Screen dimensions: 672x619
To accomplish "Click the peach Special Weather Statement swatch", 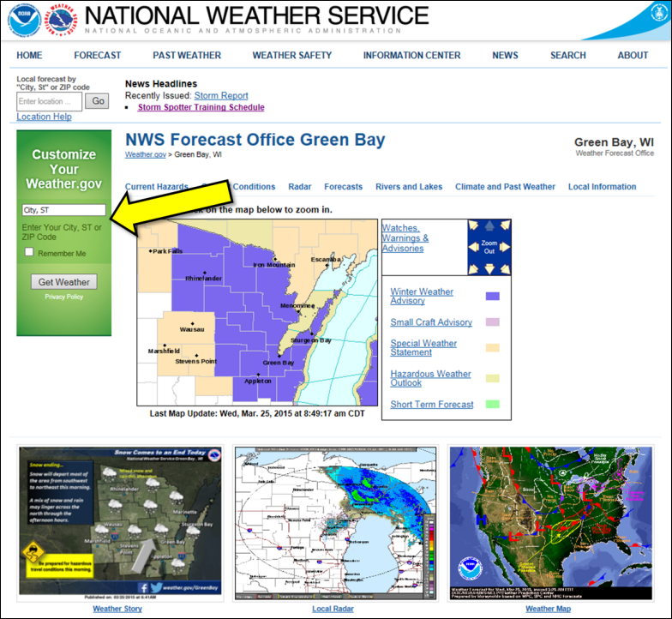I will 492,348.
